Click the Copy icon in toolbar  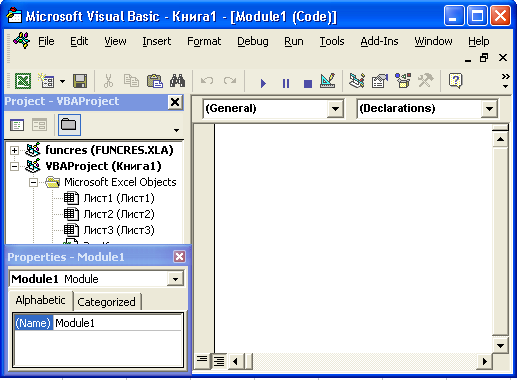[131, 81]
